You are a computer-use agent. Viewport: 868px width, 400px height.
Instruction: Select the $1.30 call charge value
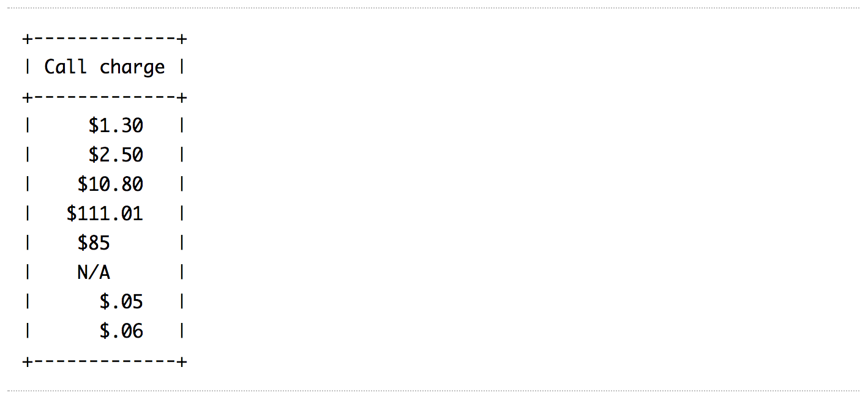point(116,125)
